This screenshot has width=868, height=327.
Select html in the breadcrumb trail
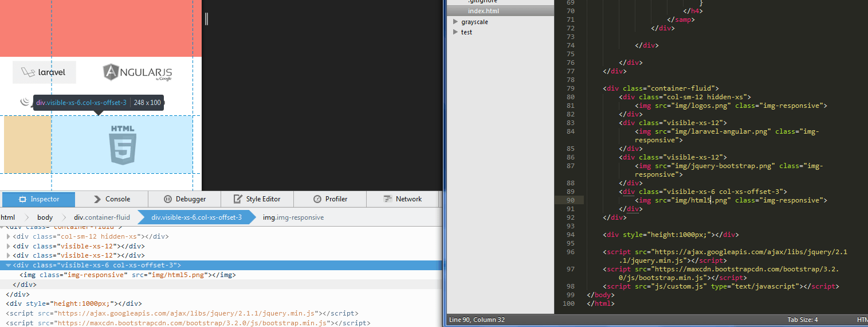click(x=7, y=217)
